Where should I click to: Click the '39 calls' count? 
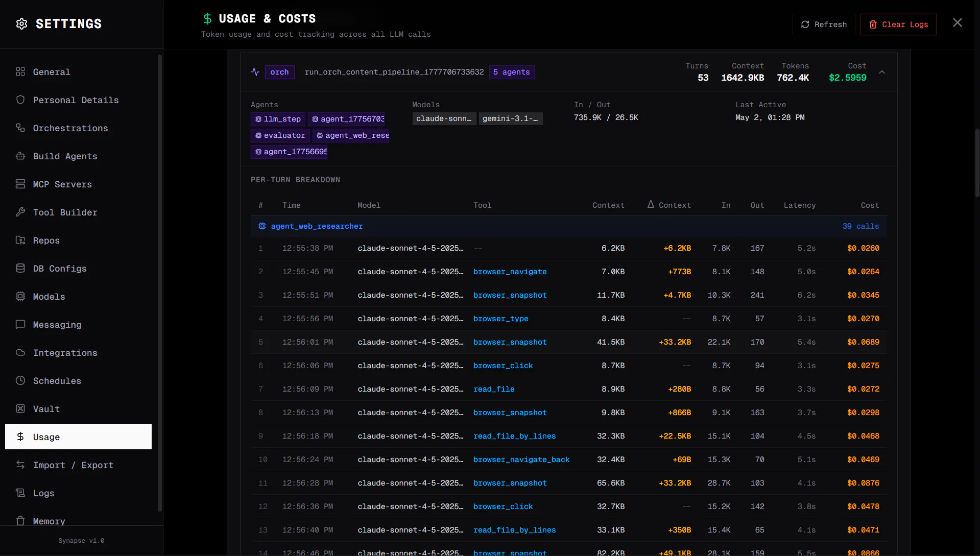[861, 226]
